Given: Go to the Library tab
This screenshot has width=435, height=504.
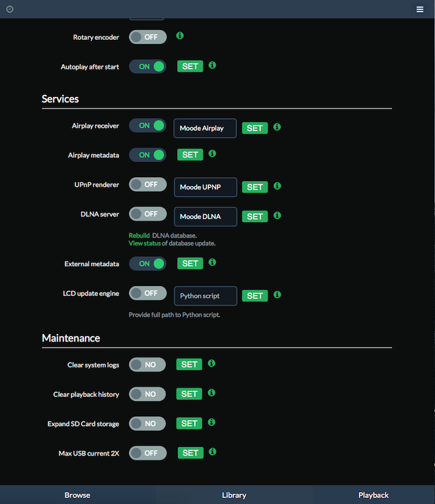Looking at the screenshot, I should click(x=234, y=495).
